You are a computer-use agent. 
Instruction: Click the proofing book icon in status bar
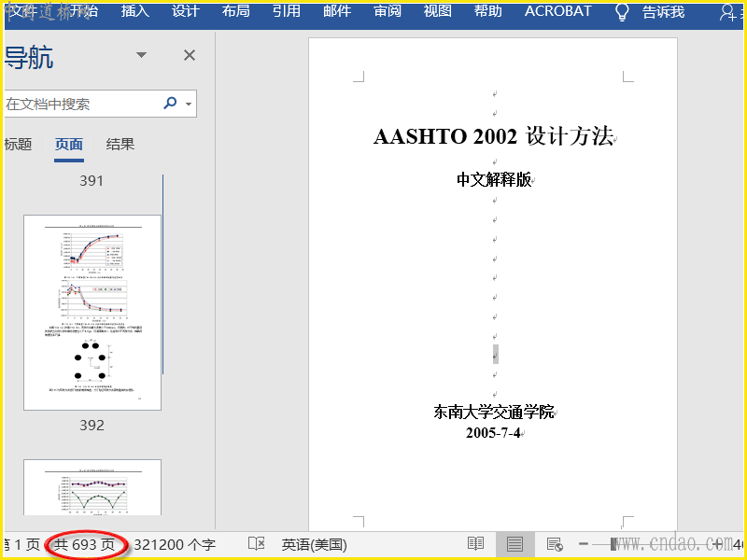256,544
